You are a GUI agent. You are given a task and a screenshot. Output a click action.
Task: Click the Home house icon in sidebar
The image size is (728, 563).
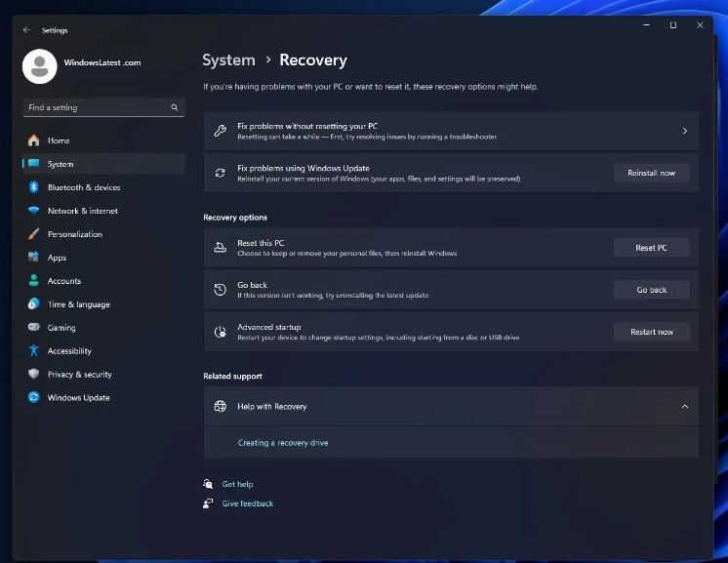(34, 141)
